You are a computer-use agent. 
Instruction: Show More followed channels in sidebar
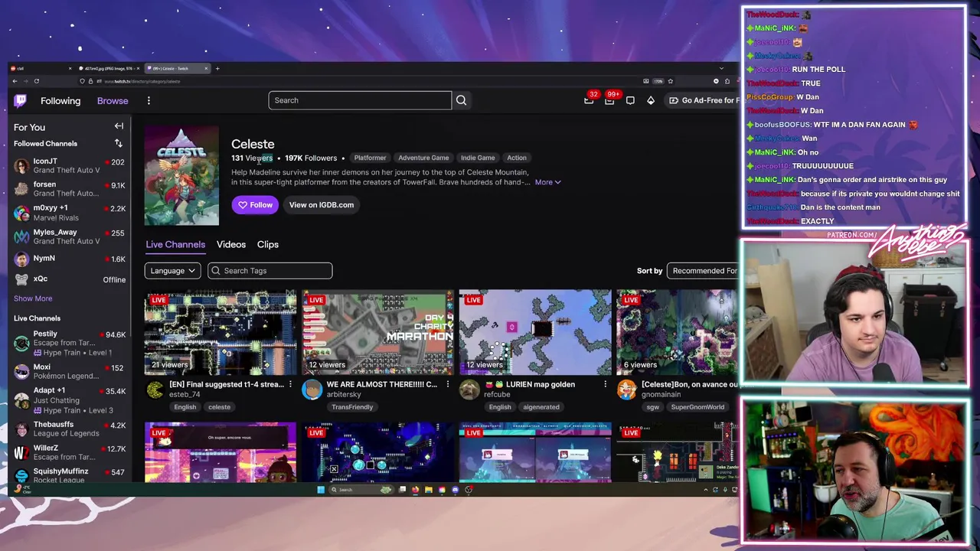[33, 298]
